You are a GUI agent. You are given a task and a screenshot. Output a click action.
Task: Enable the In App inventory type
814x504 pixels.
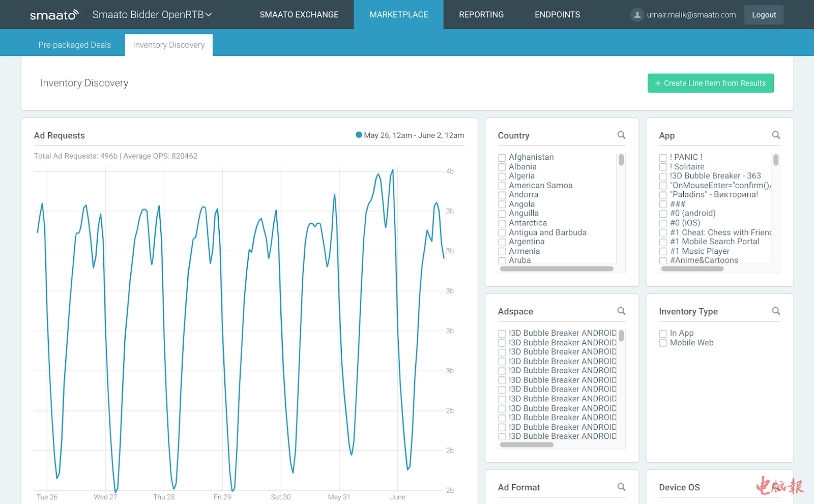click(x=663, y=334)
